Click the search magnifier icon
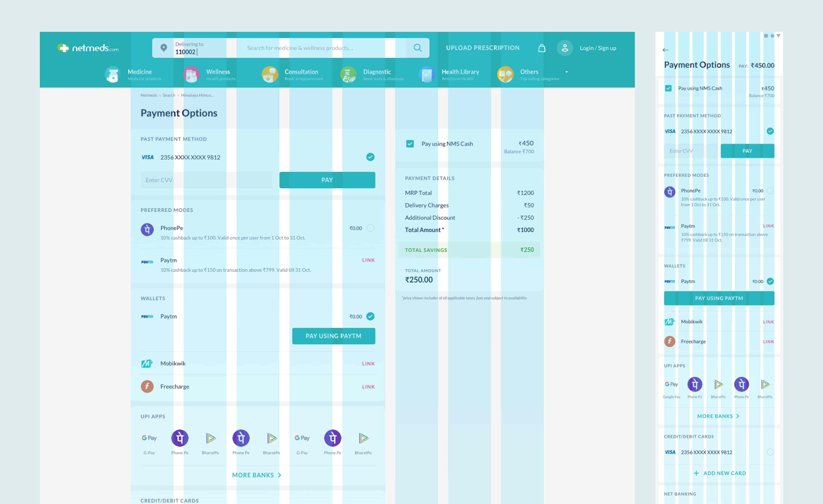Image resolution: width=823 pixels, height=504 pixels. (x=417, y=48)
